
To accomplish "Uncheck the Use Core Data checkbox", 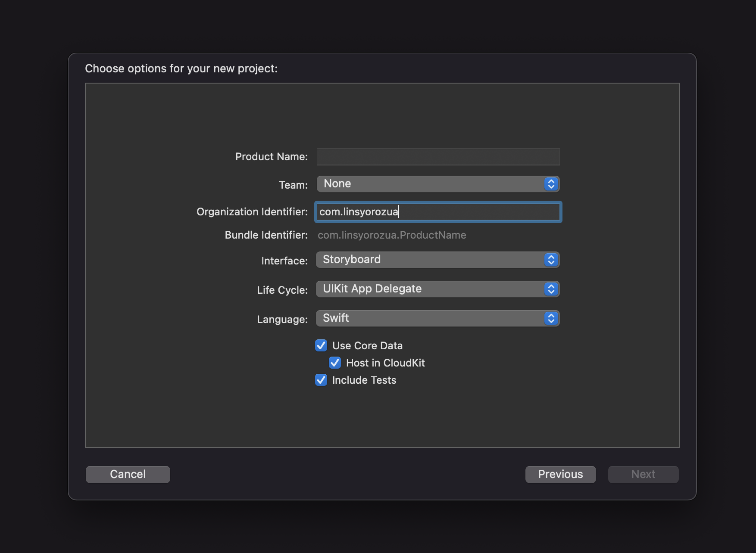I will [x=321, y=345].
